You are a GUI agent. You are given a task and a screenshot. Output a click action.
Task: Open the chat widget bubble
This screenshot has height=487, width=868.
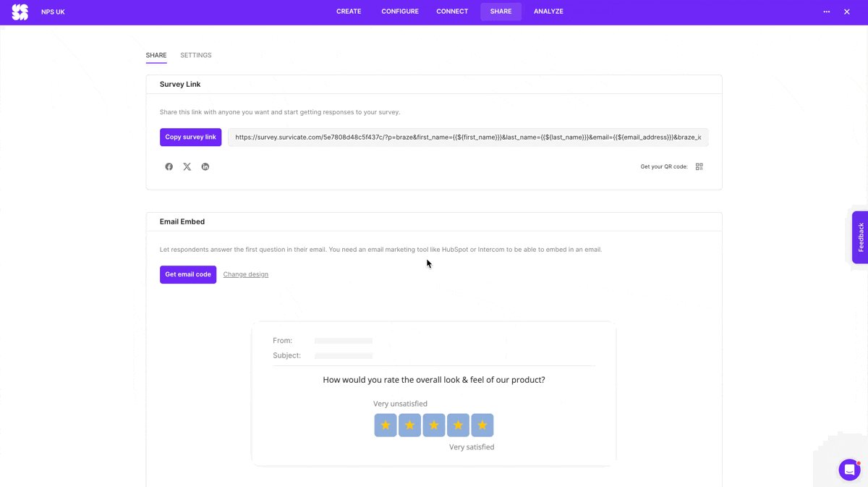click(848, 470)
